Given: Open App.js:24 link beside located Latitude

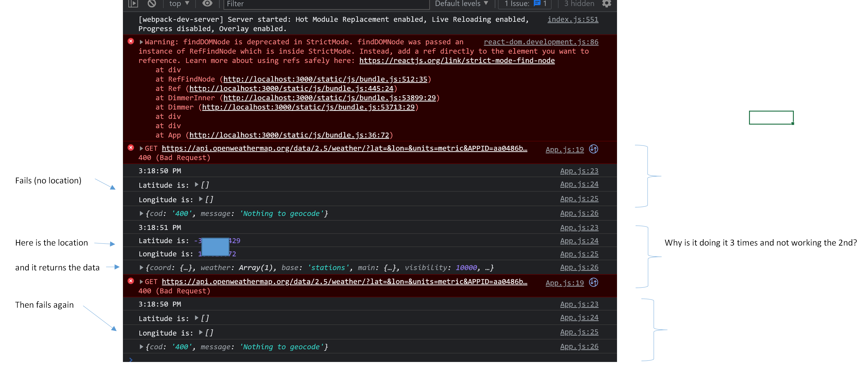Looking at the screenshot, I should coord(579,241).
